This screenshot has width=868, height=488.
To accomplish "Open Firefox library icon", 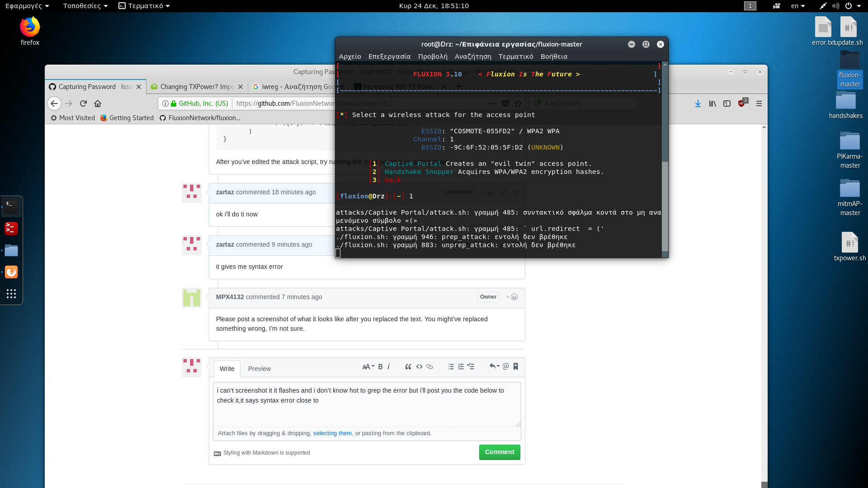I will tap(712, 103).
